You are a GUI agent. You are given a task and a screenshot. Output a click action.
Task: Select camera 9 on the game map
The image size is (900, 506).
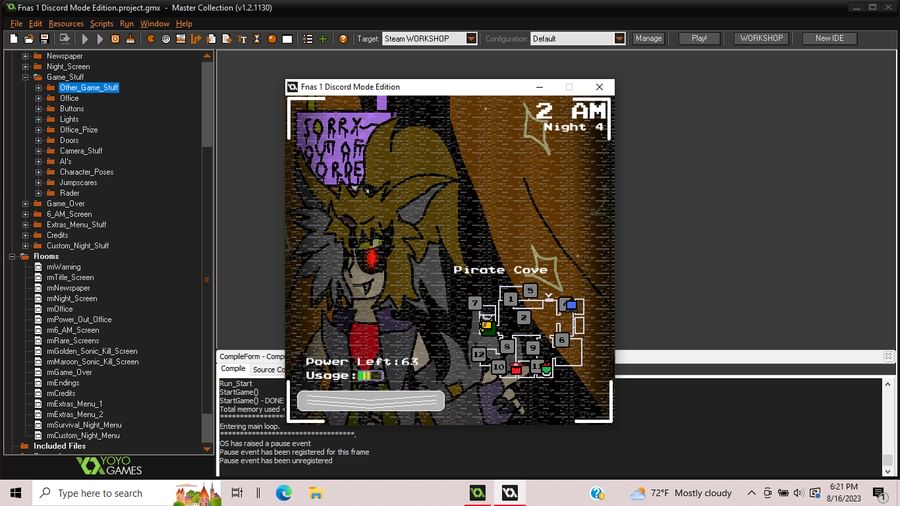(x=533, y=347)
